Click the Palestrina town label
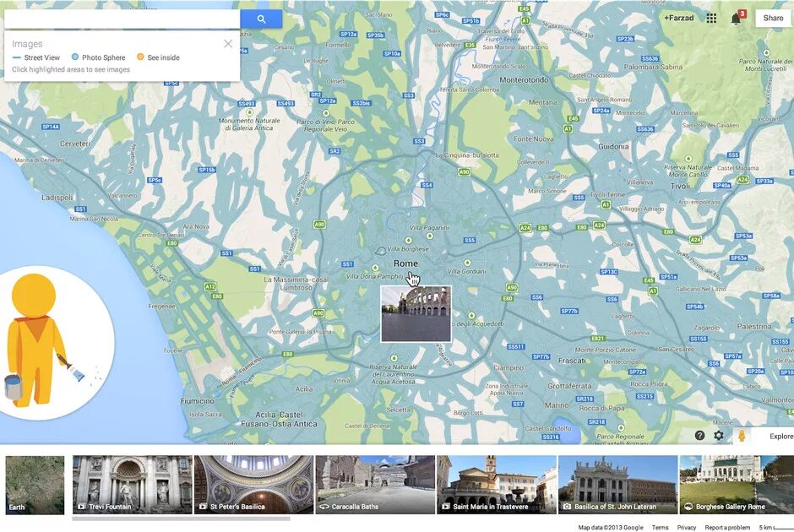Image resolution: width=794 pixels, height=532 pixels. click(754, 327)
